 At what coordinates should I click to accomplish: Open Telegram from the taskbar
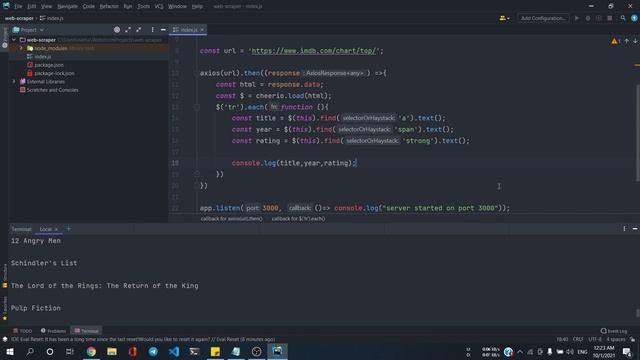pos(153,351)
